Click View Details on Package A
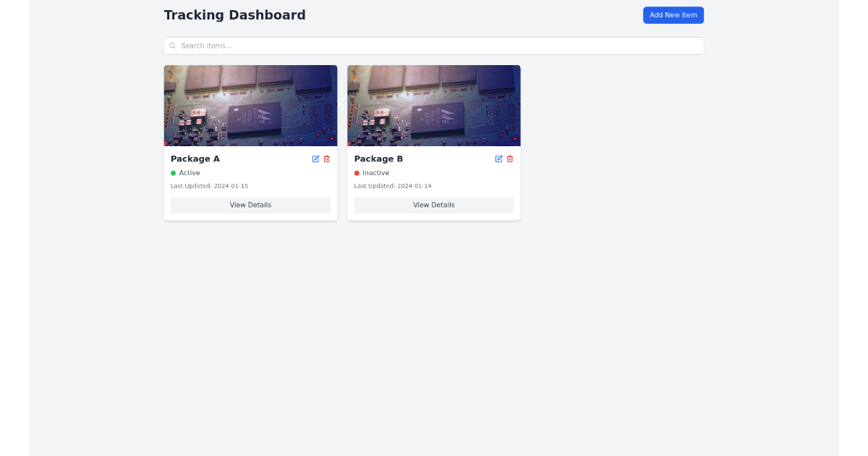The image size is (868, 456). pyautogui.click(x=250, y=205)
